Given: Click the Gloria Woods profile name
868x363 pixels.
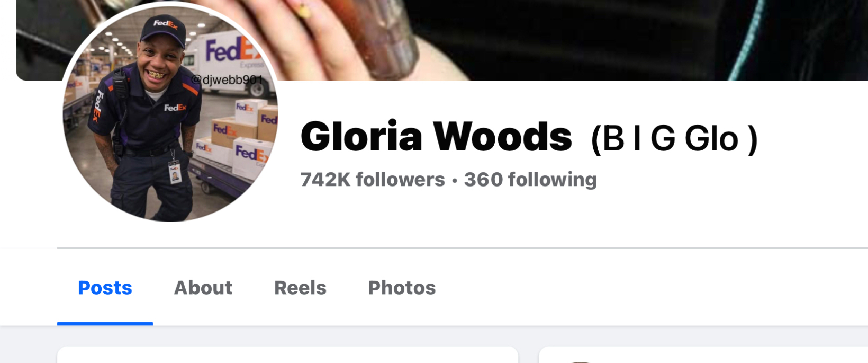Looking at the screenshot, I should point(436,137).
